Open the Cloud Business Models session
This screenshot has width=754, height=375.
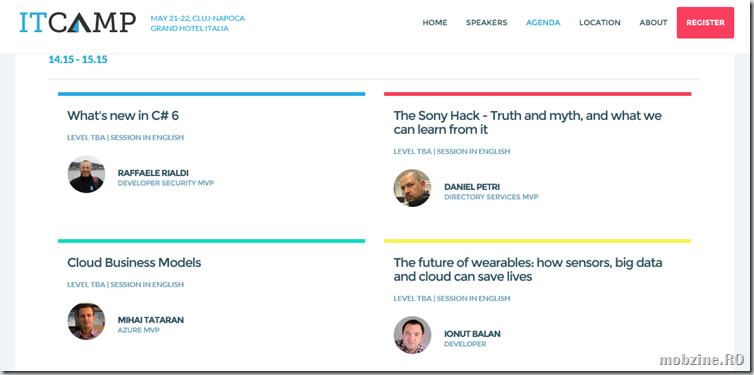(x=134, y=263)
